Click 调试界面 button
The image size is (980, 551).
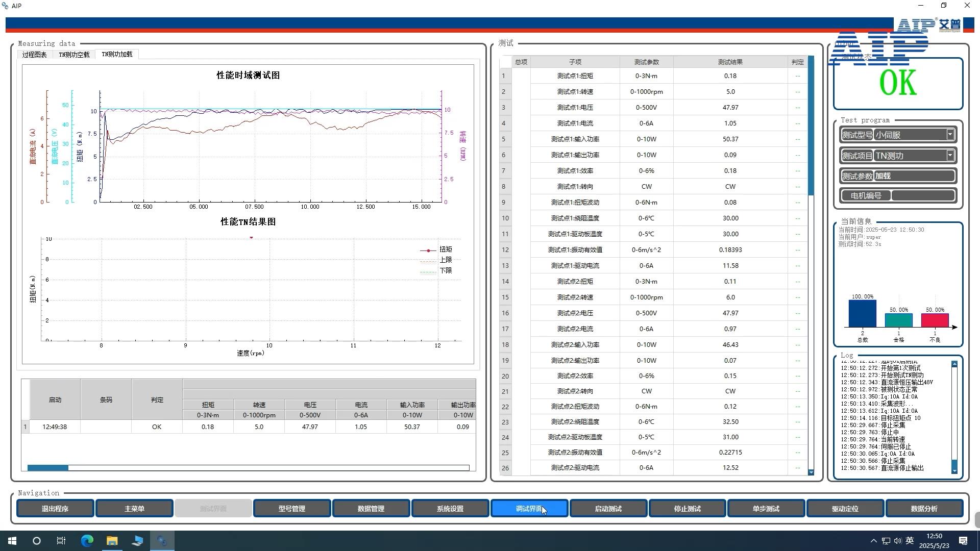pos(529,509)
